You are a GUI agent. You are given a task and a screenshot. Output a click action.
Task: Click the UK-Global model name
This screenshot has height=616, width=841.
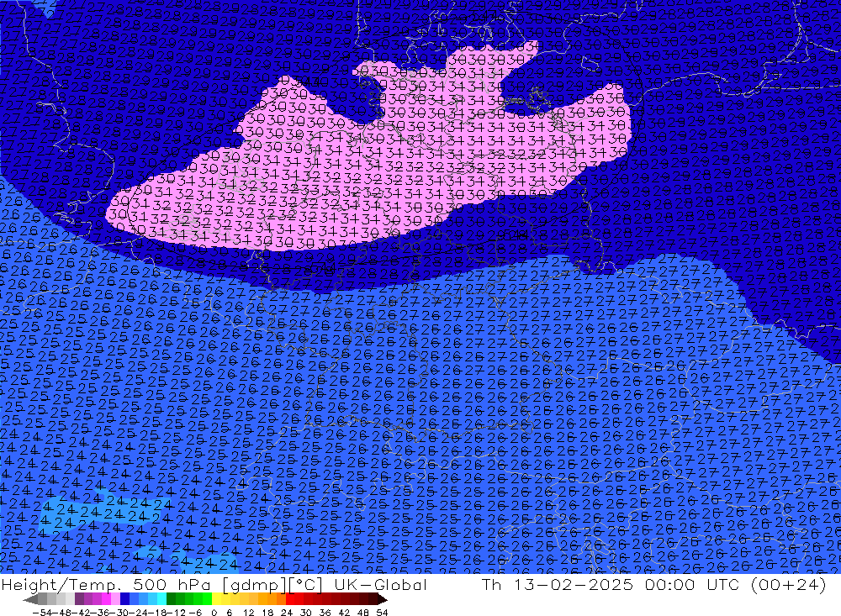[x=380, y=586]
